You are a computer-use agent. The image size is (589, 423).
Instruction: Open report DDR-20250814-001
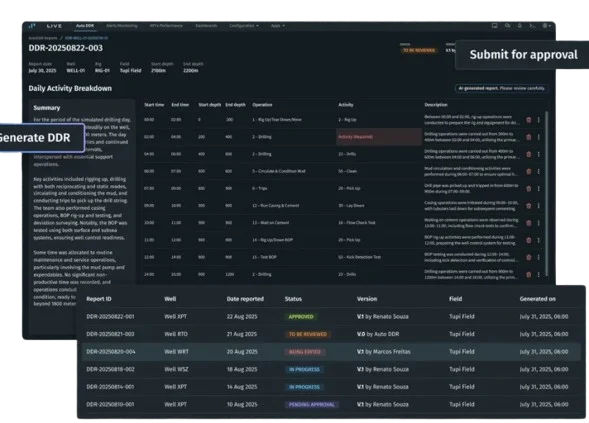[110, 387]
